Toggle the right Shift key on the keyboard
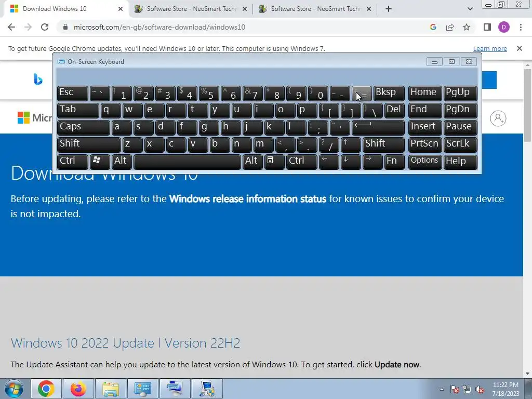 tap(383, 144)
